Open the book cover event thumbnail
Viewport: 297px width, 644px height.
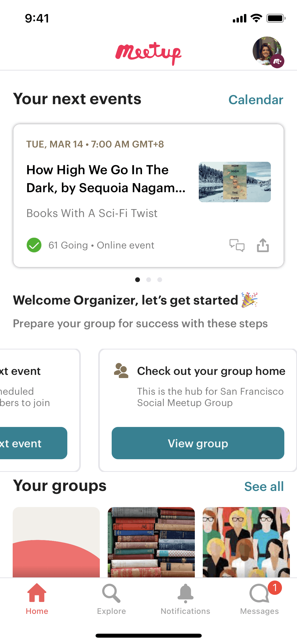[235, 182]
